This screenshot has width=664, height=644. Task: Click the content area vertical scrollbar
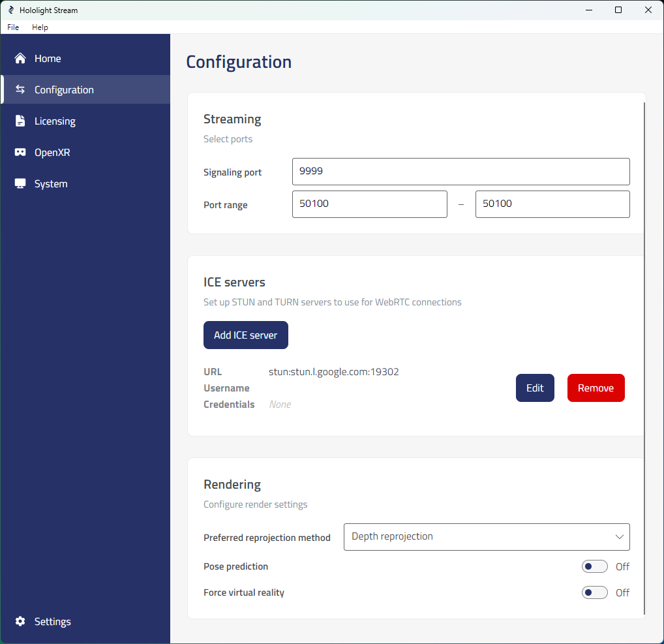(644, 358)
